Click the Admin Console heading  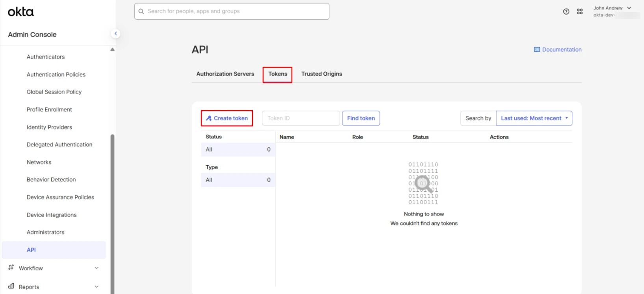[32, 35]
